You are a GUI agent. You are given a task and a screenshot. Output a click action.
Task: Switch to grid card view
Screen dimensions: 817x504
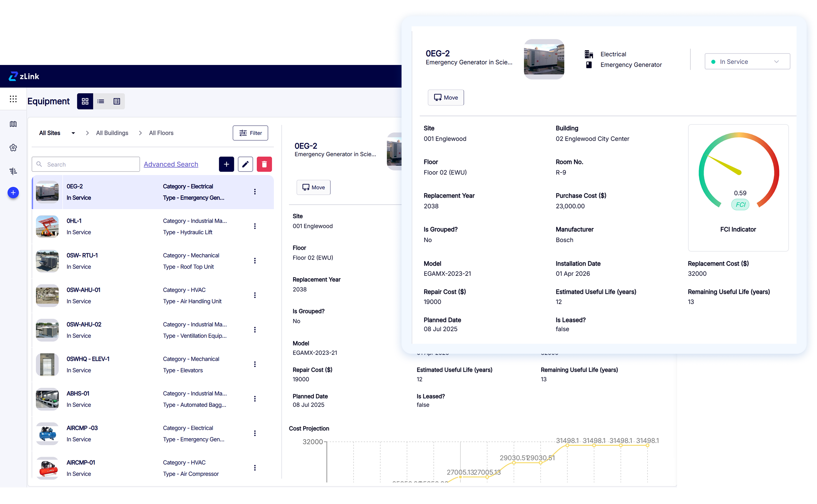point(85,101)
